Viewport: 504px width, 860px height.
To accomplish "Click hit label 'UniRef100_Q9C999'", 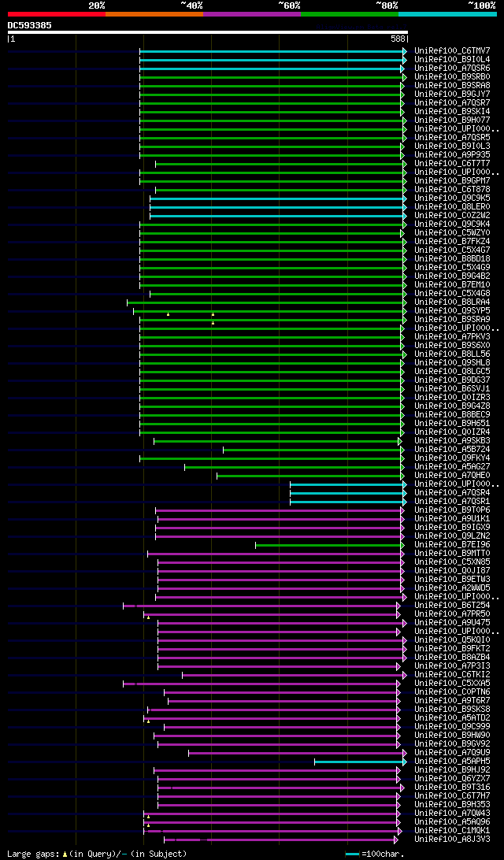I will click(452, 727).
